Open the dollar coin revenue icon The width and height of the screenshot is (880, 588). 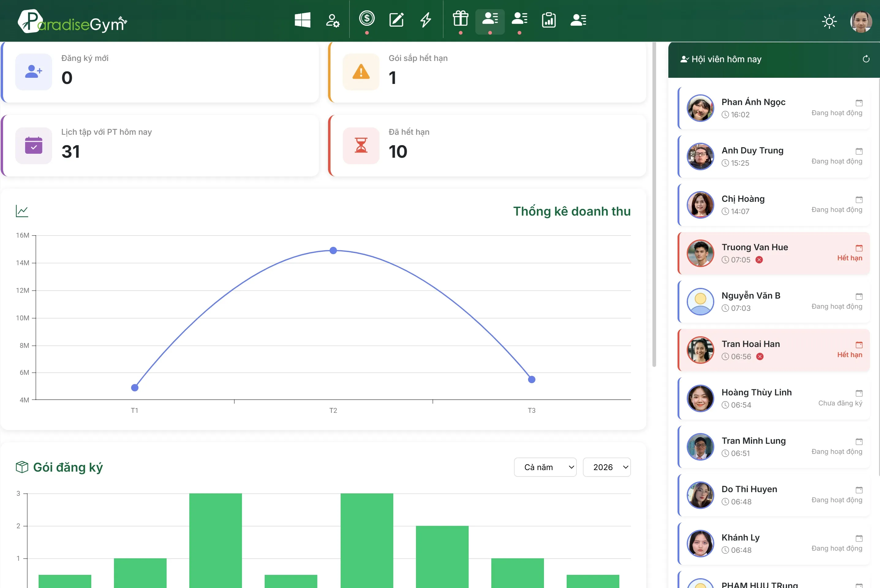[x=367, y=18]
